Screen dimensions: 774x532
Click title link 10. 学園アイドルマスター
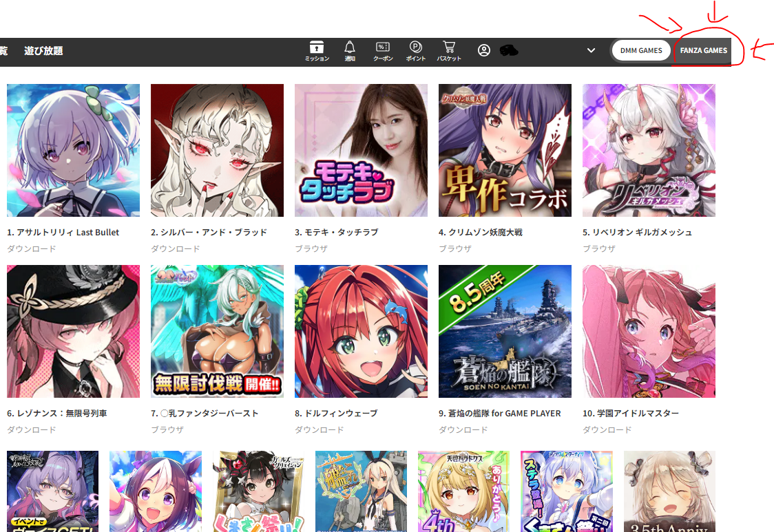(630, 413)
